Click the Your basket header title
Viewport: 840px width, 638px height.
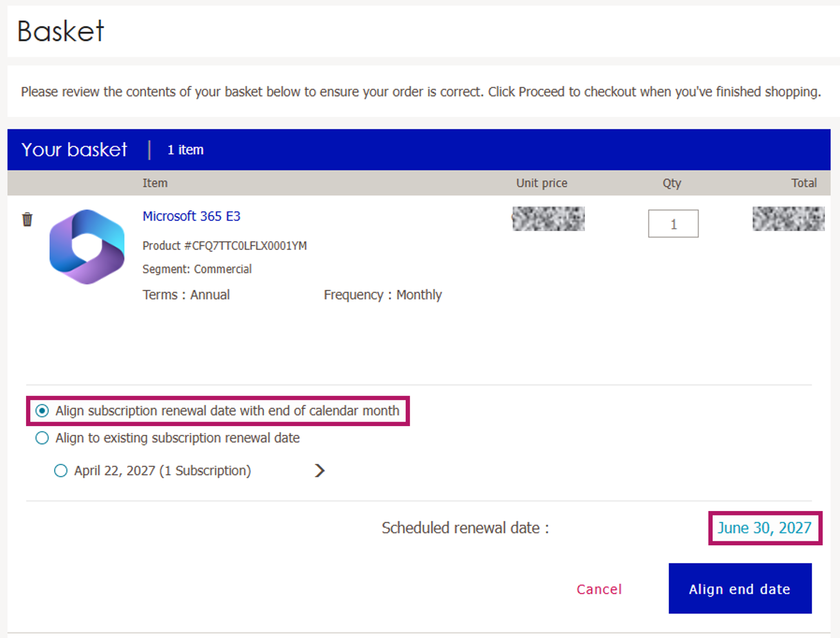pos(74,150)
